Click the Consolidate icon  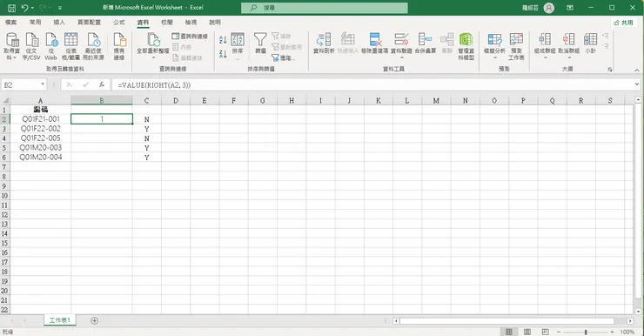coord(425,40)
